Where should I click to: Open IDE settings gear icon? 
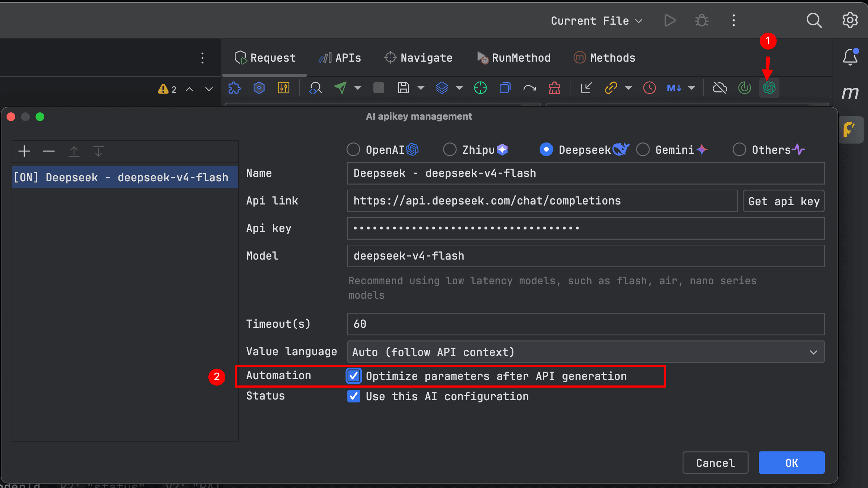tap(850, 20)
